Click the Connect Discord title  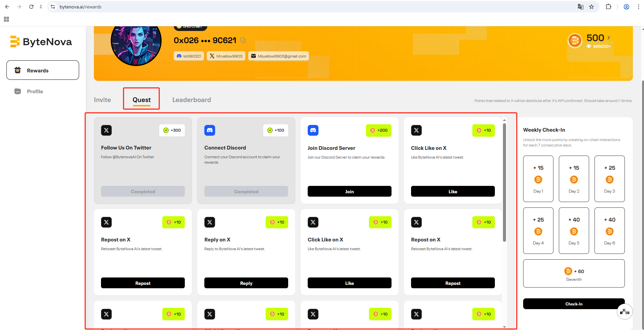[x=225, y=147]
